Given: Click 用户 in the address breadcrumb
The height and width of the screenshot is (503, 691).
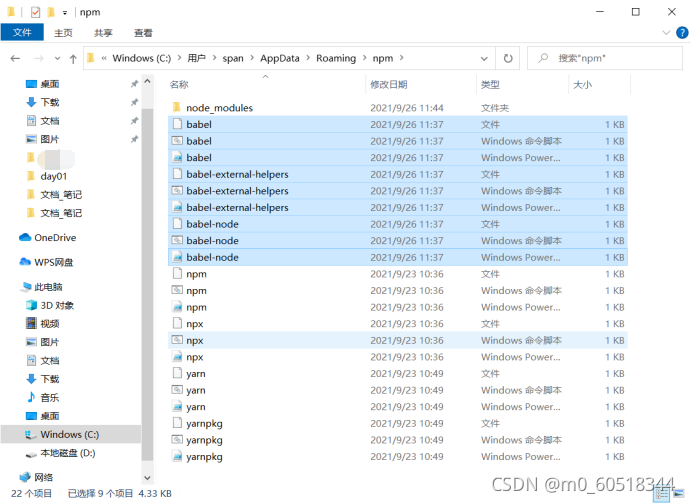Looking at the screenshot, I should click(x=197, y=58).
